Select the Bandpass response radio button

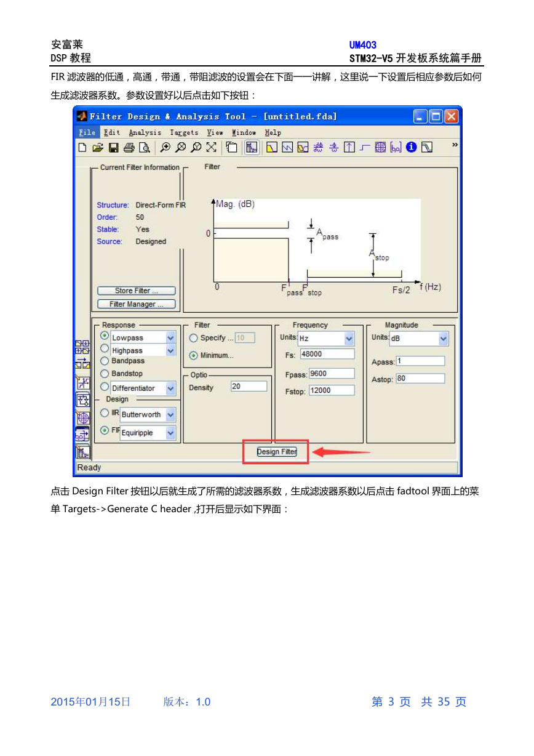pos(105,361)
